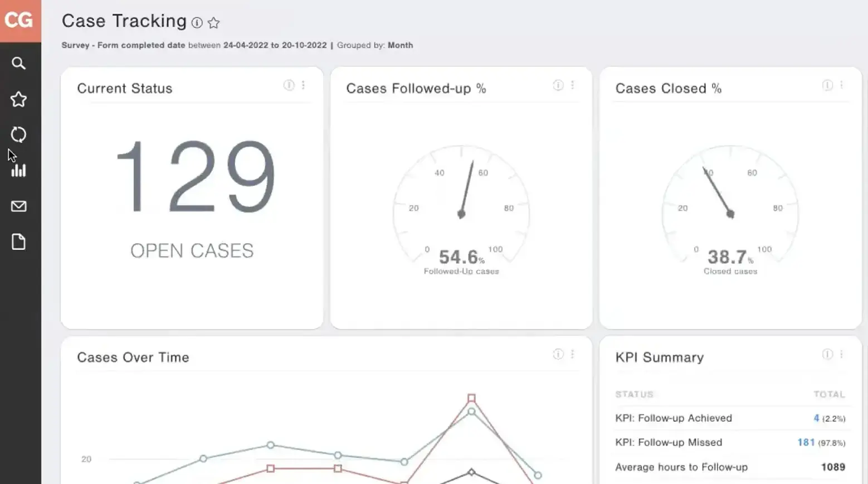Screen dimensions: 868x484
Task: Open Cases Followed-up % options menu
Action: pos(572,85)
